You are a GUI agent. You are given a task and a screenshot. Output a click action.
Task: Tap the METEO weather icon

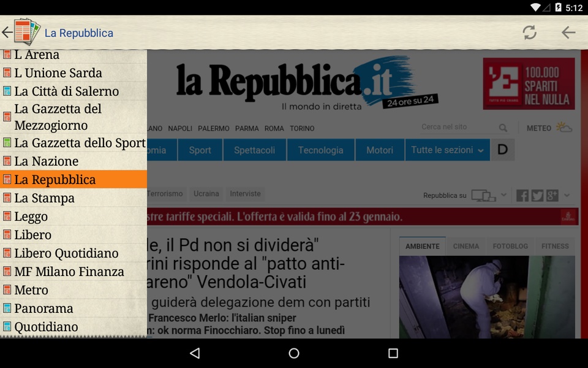pos(564,128)
